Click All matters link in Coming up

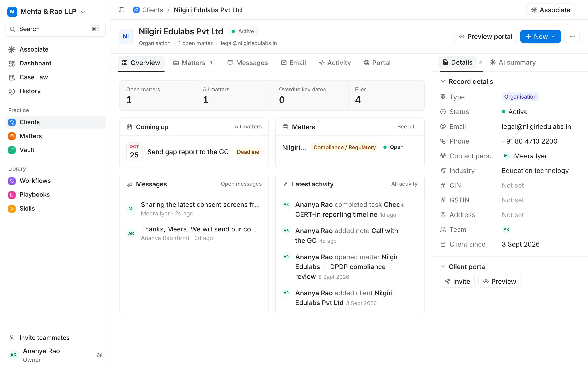(248, 127)
